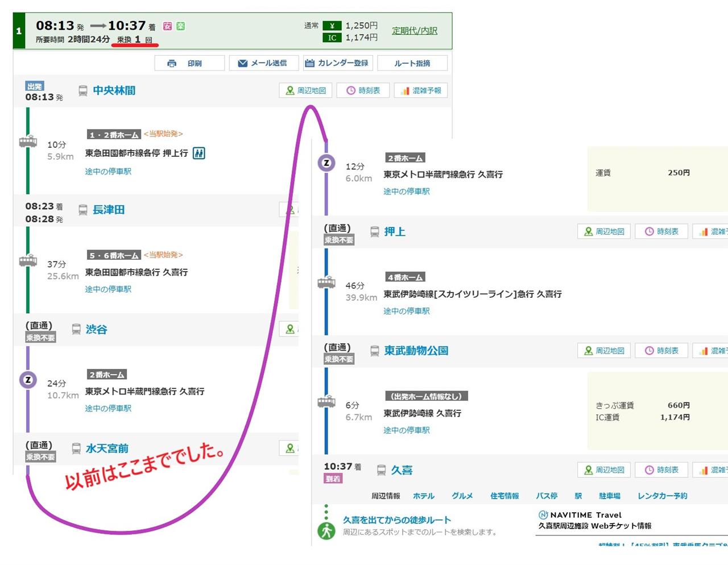Click the train icon on the 37分 segment
This screenshot has width=728, height=565.
click(28, 260)
